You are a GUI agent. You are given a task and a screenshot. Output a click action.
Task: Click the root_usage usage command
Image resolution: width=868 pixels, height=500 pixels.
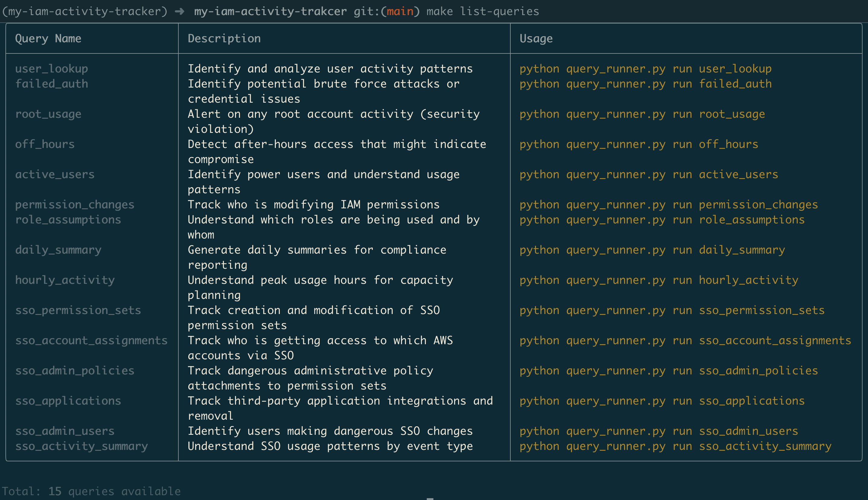pos(642,114)
